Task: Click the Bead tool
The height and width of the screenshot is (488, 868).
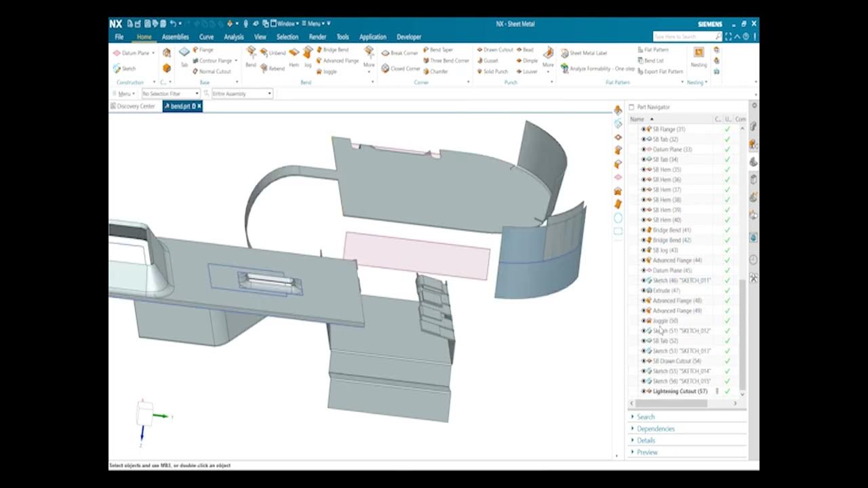Action: pyautogui.click(x=525, y=49)
